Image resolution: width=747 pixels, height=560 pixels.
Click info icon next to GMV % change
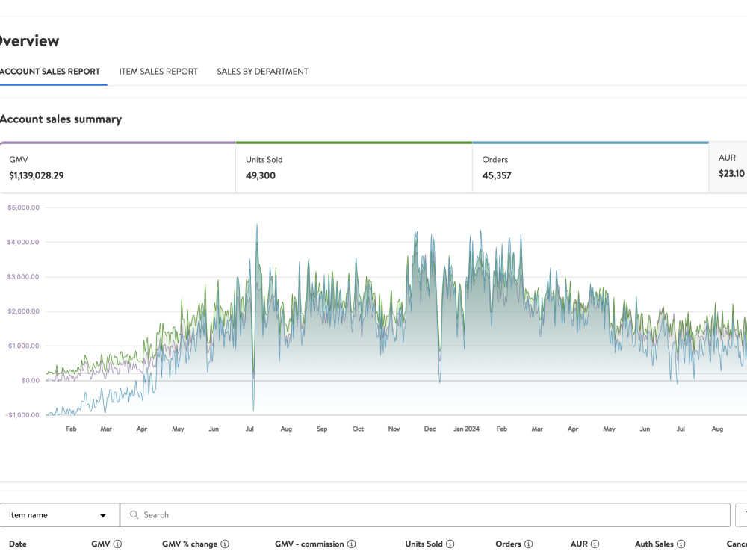(225, 544)
